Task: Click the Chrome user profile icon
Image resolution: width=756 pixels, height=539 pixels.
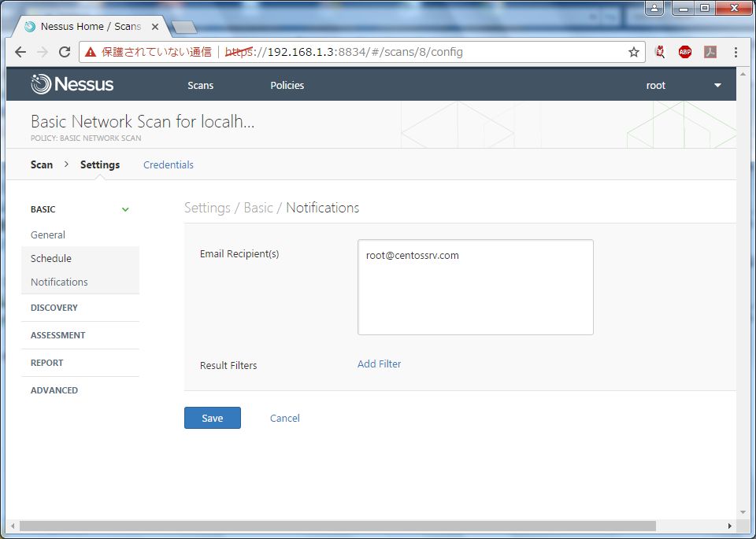Action: [x=654, y=8]
